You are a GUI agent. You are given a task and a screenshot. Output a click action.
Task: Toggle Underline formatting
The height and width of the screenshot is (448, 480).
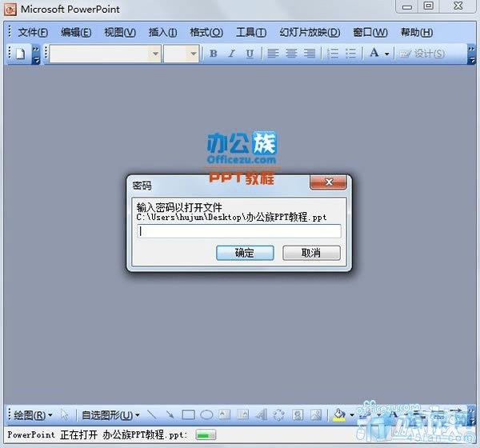coord(250,54)
